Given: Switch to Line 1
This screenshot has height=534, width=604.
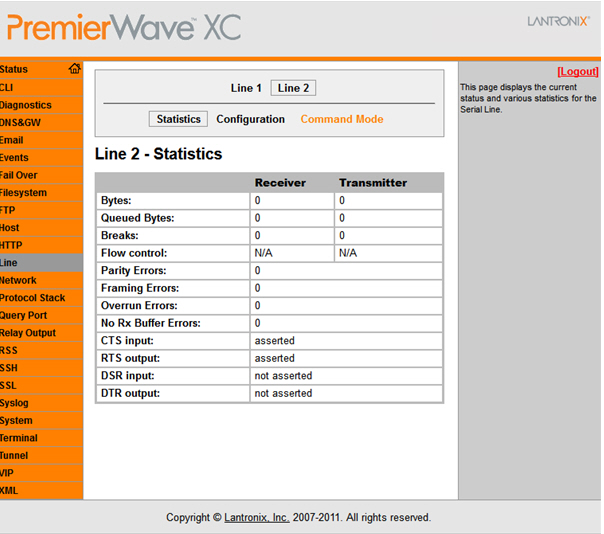Looking at the screenshot, I should tap(246, 88).
